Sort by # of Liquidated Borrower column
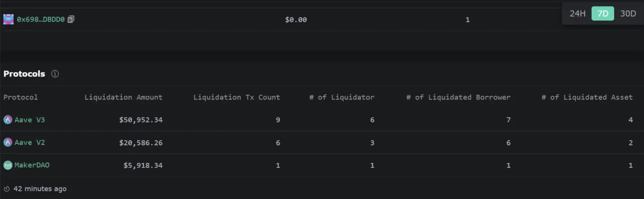The width and height of the screenshot is (644, 199). [x=458, y=97]
